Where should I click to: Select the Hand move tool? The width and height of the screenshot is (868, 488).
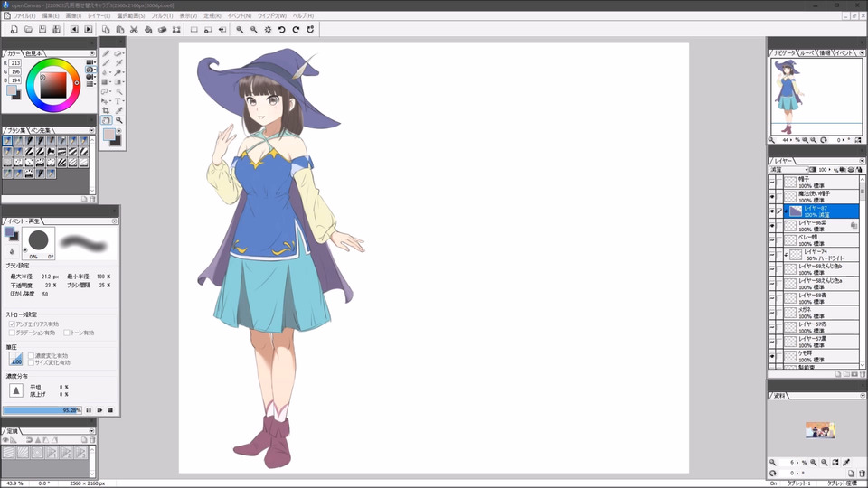[106, 120]
